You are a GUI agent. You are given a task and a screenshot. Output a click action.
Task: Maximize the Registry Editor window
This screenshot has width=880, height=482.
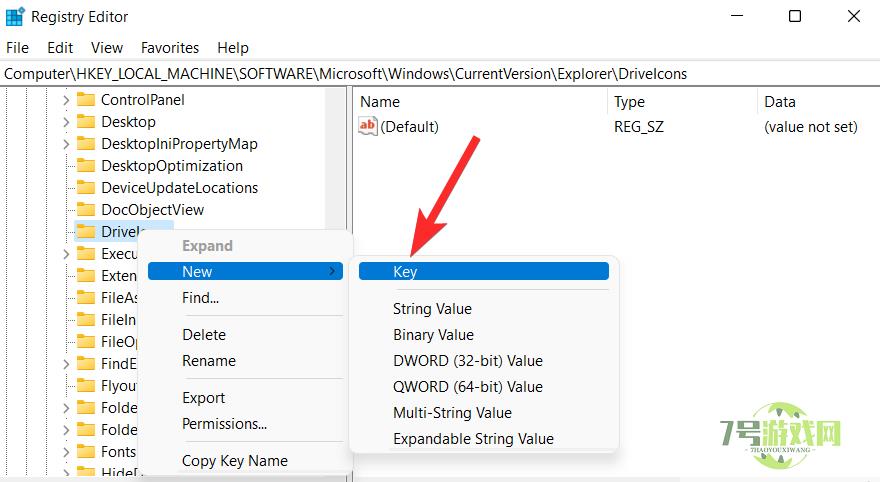coord(795,16)
